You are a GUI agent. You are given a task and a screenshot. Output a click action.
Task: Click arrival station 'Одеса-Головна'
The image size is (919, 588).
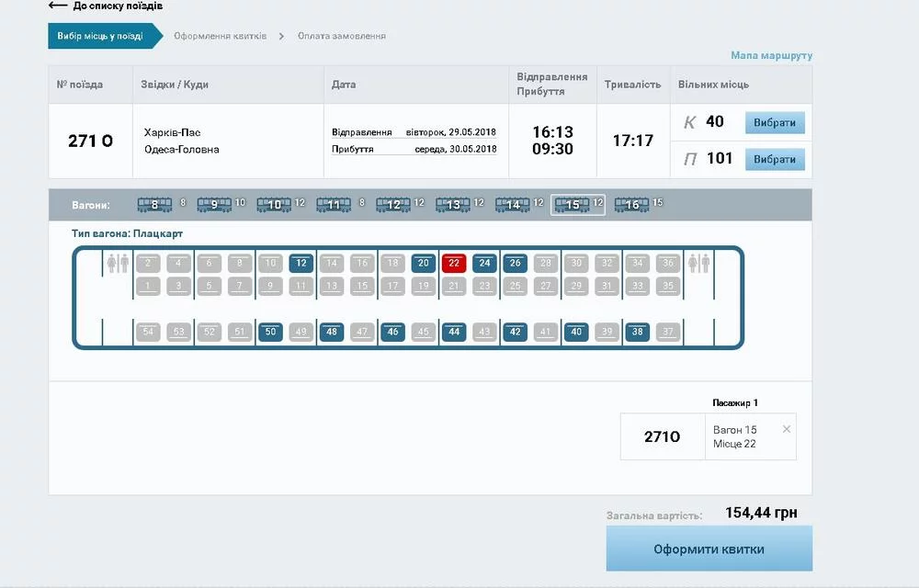(x=182, y=150)
